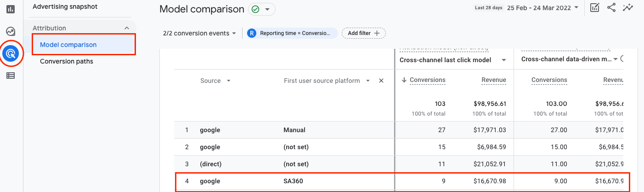Go to Advertising snapshot

[x=65, y=7]
